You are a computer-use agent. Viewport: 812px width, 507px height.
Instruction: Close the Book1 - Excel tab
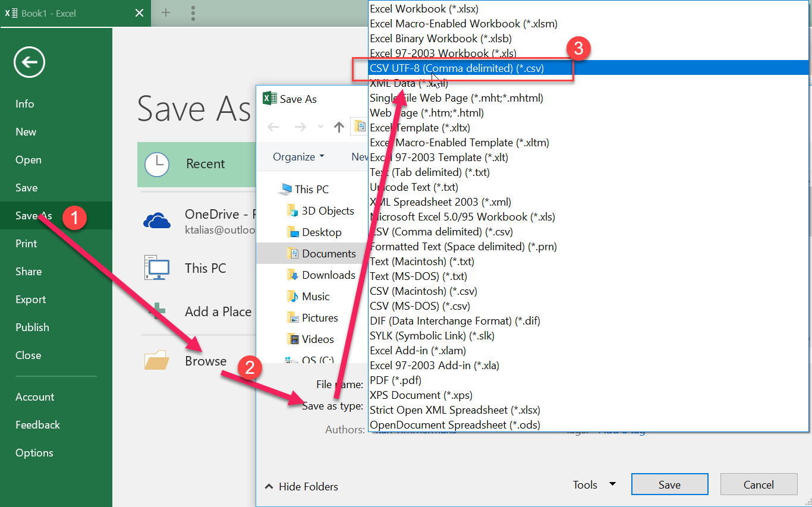pos(139,13)
